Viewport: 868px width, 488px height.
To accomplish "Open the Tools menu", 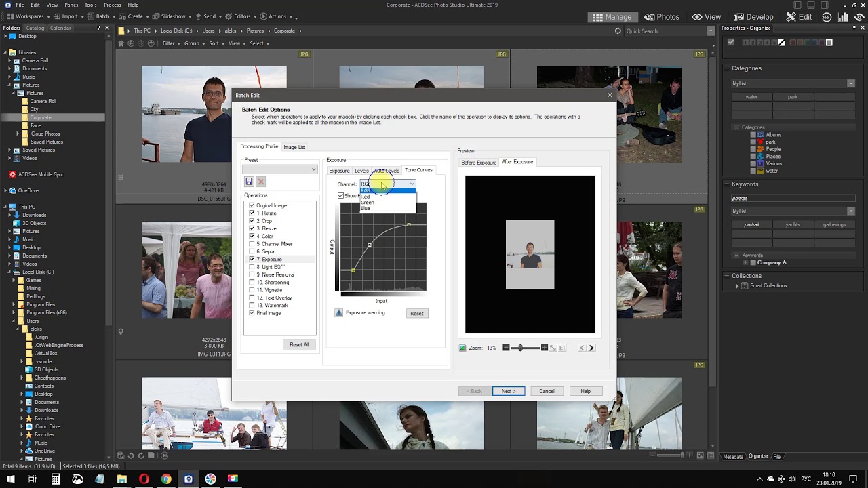I will coord(90,5).
